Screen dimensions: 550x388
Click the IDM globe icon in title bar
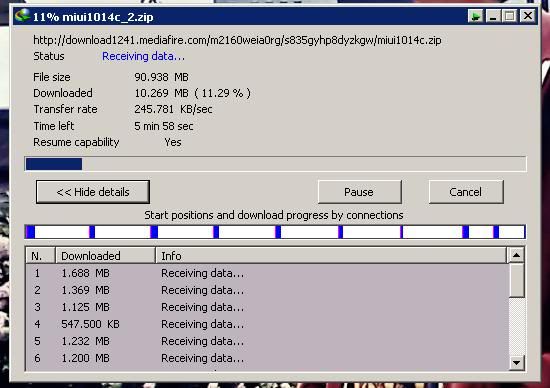pyautogui.click(x=22, y=16)
